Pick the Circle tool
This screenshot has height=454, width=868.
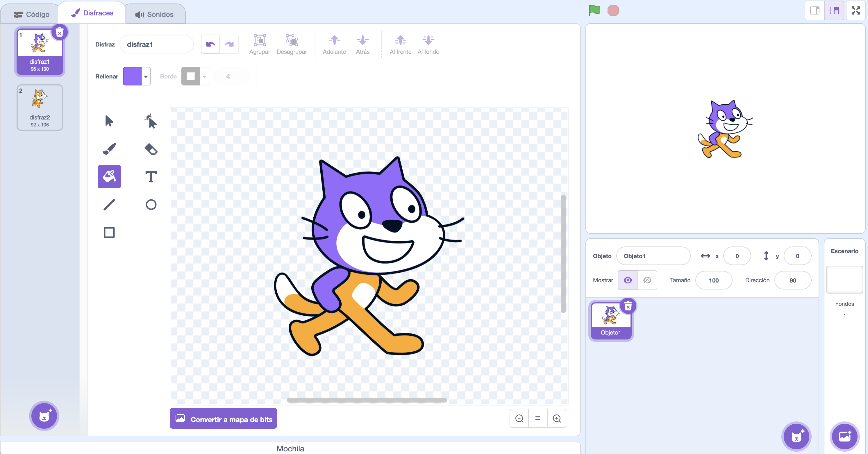(x=151, y=204)
